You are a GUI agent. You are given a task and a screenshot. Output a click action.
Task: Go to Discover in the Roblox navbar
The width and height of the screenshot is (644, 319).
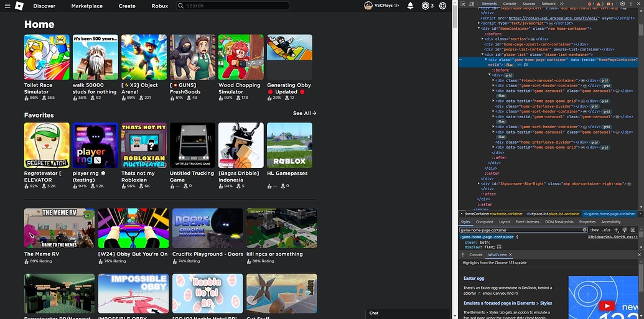coord(44,6)
